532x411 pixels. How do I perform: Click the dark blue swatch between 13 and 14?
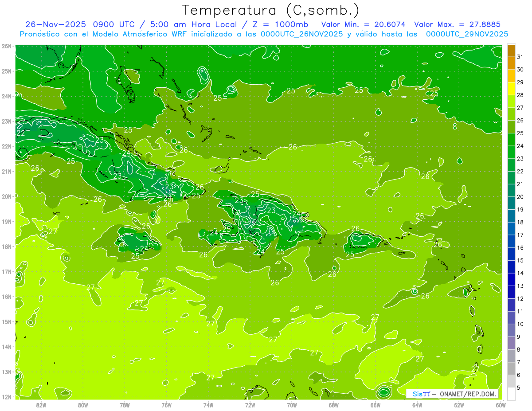[511, 279]
